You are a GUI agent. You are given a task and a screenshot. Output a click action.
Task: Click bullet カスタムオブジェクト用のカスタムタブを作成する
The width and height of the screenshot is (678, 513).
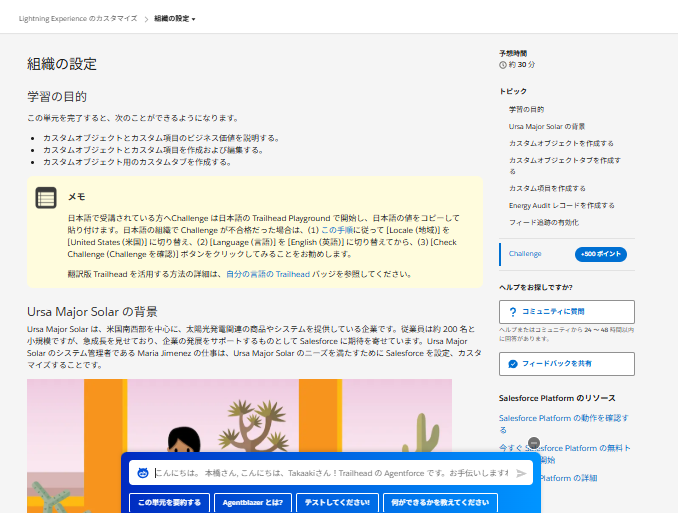point(138,162)
